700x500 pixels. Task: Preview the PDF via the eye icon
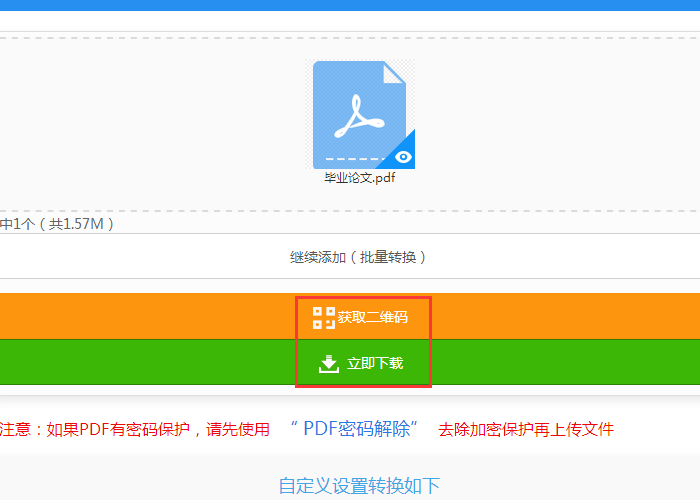[403, 157]
